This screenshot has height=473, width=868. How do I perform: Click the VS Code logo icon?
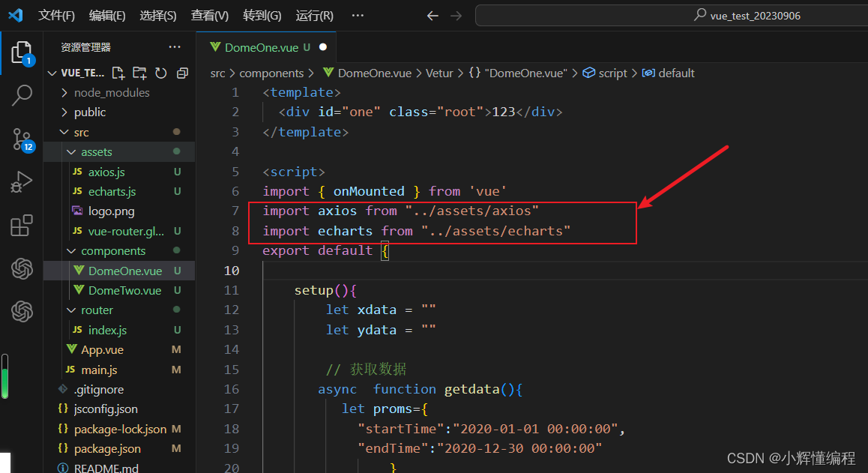(16, 15)
